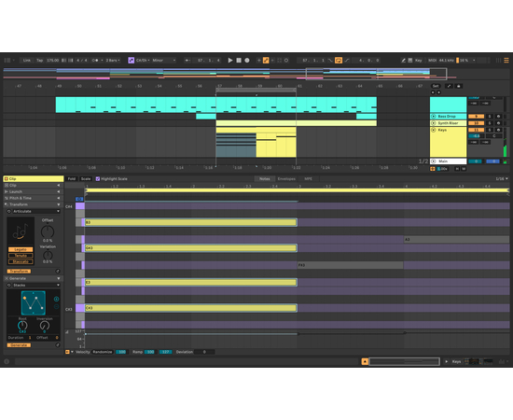Toggle the Follow playback arrow icon
The width and height of the screenshot is (513, 420).
(x=187, y=61)
